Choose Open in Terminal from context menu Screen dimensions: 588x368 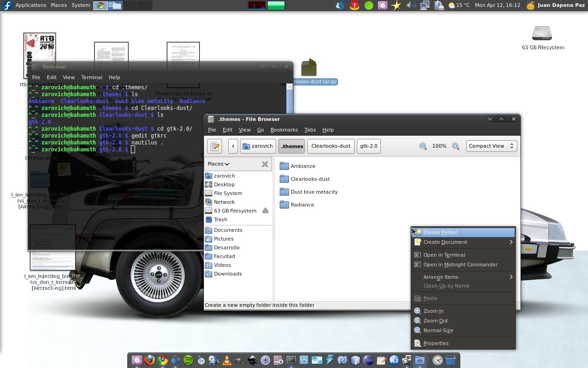pyautogui.click(x=463, y=255)
